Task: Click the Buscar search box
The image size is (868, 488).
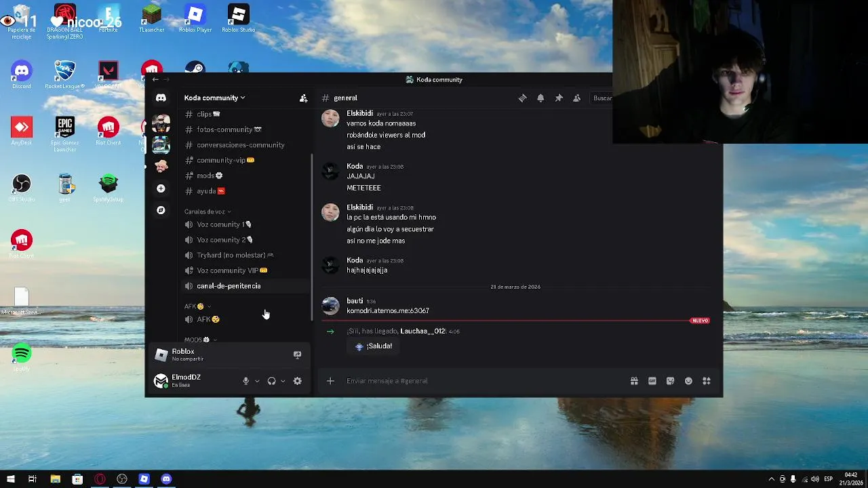Action: coord(602,98)
